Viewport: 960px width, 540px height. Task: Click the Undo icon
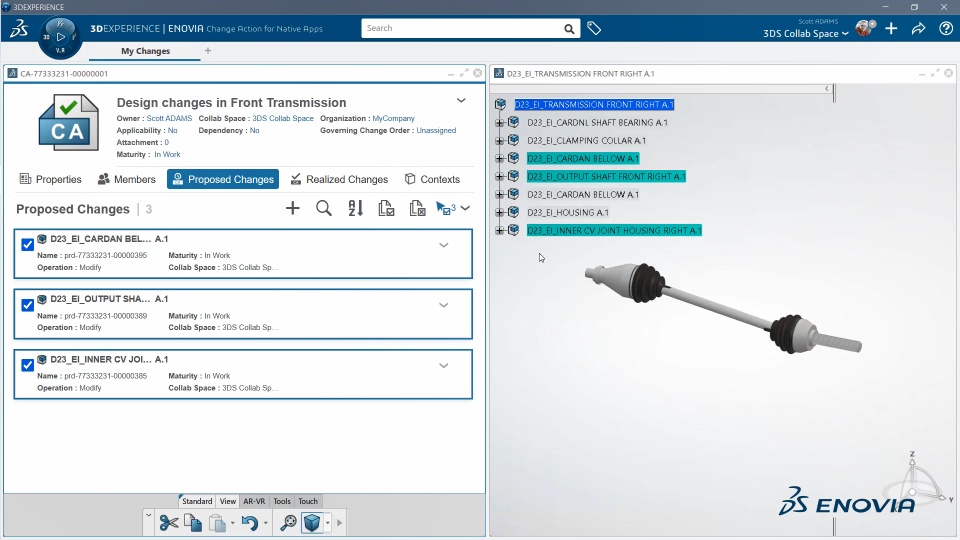pyautogui.click(x=249, y=523)
